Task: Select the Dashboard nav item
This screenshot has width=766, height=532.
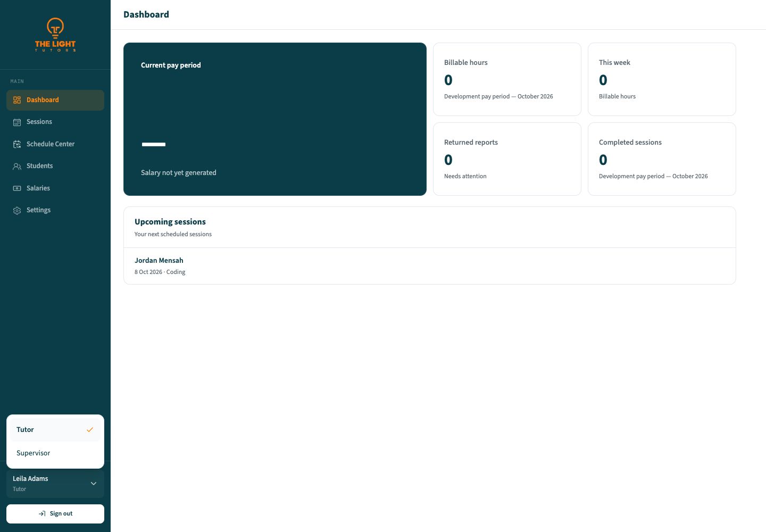Action: pyautogui.click(x=55, y=100)
